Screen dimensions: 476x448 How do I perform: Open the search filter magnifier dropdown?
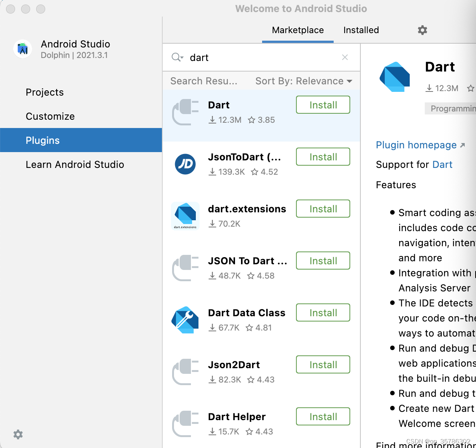[177, 57]
